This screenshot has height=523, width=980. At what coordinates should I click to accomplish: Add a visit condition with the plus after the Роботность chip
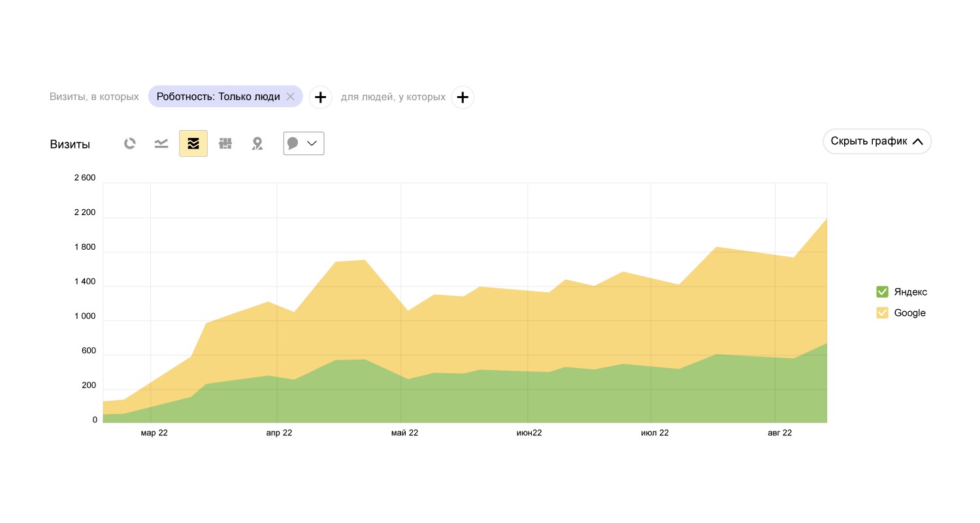point(320,97)
